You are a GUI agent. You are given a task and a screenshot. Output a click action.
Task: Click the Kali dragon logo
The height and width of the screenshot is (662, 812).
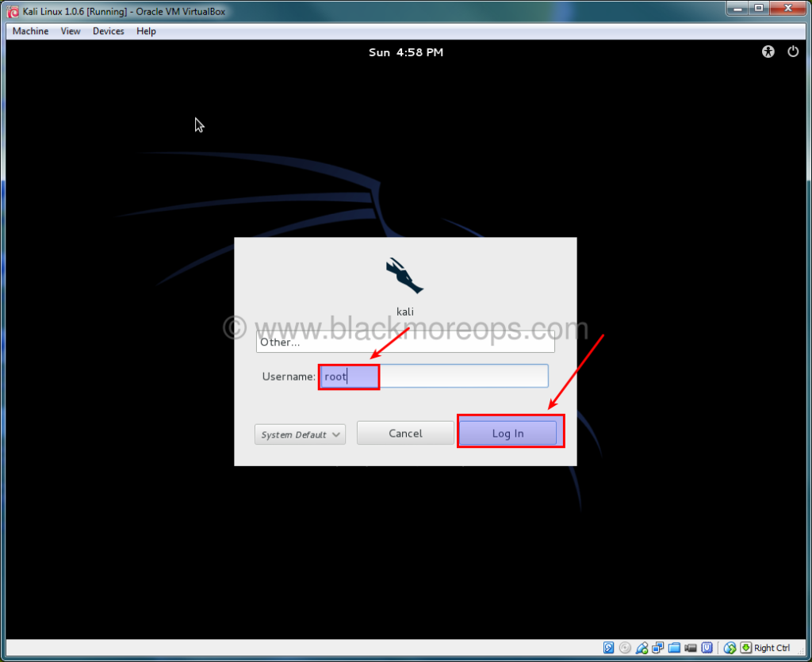point(404,275)
